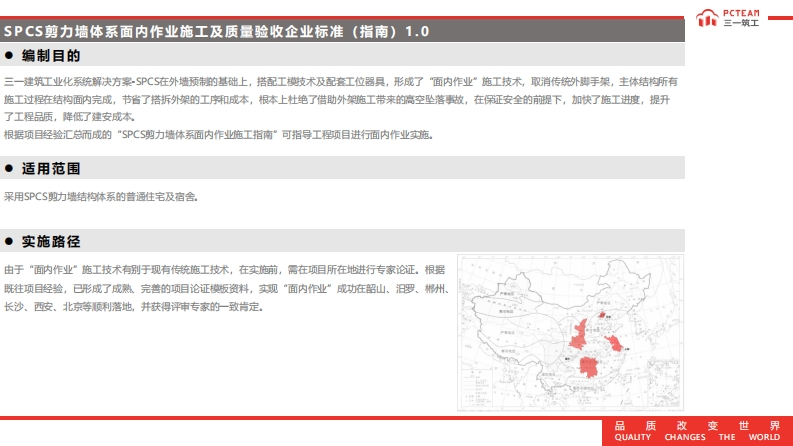Click the bullet dot before '编制目的'
The image size is (793, 446).
9,56
